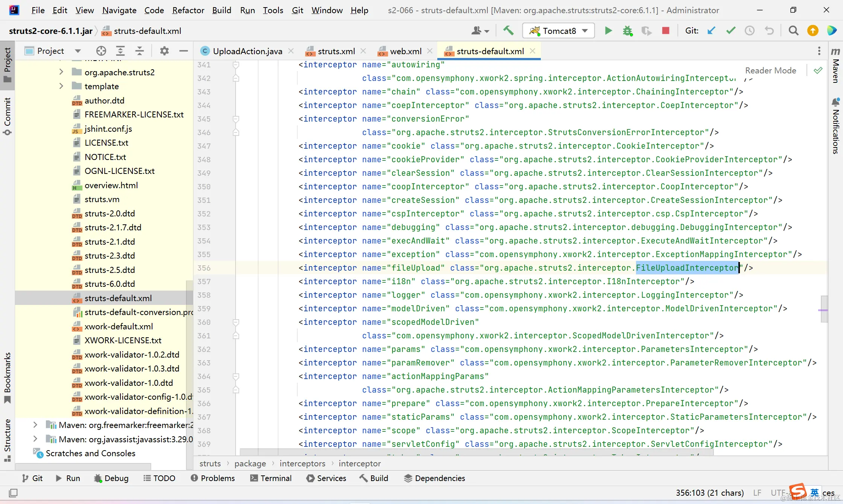843x504 pixels.
Task: Open Project panel settings gear
Action: click(164, 51)
